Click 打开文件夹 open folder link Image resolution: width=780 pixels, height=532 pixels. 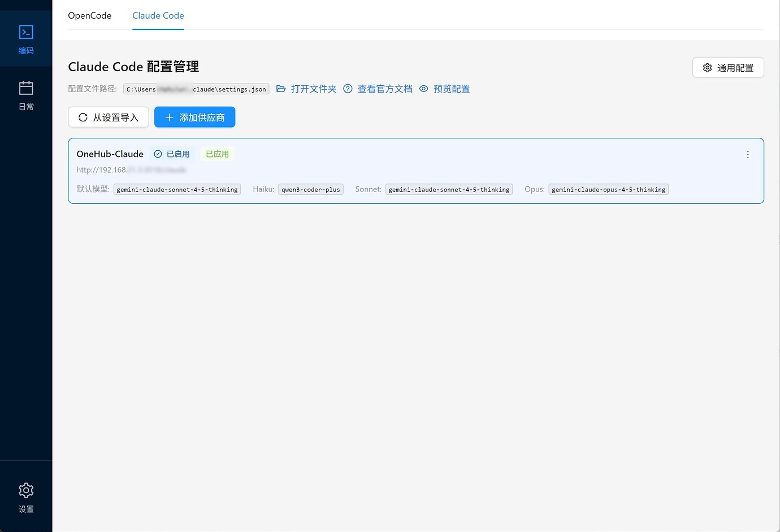click(x=306, y=89)
